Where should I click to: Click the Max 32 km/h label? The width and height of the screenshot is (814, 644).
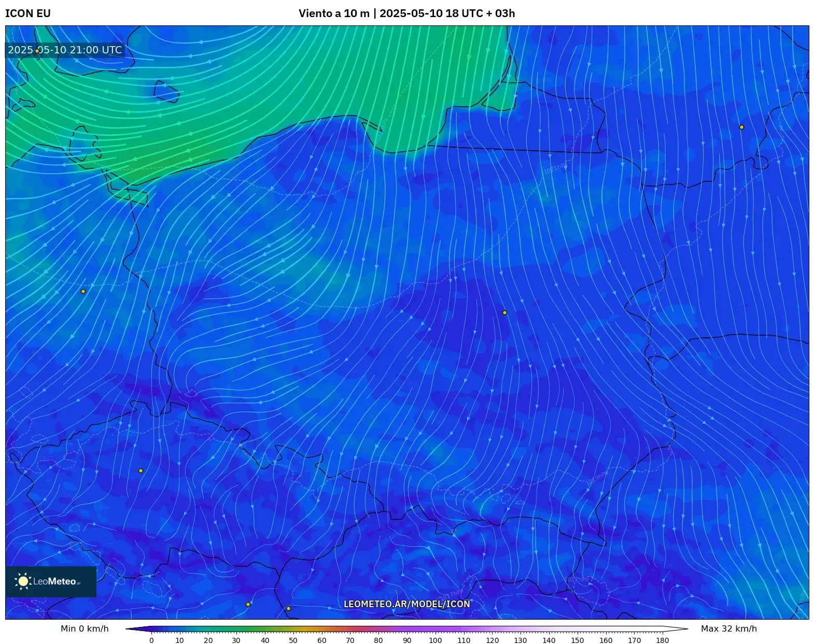coord(729,628)
